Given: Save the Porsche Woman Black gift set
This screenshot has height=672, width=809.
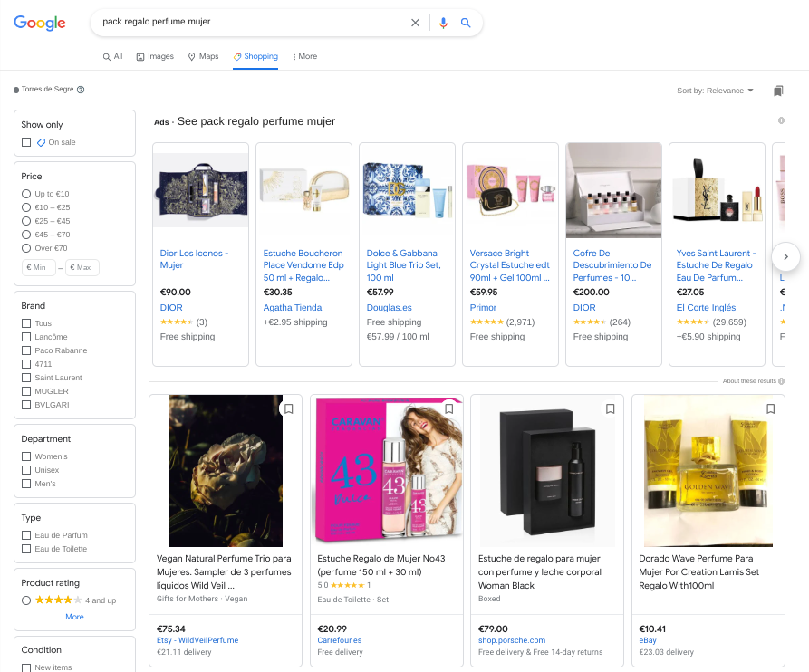Looking at the screenshot, I should point(611,409).
